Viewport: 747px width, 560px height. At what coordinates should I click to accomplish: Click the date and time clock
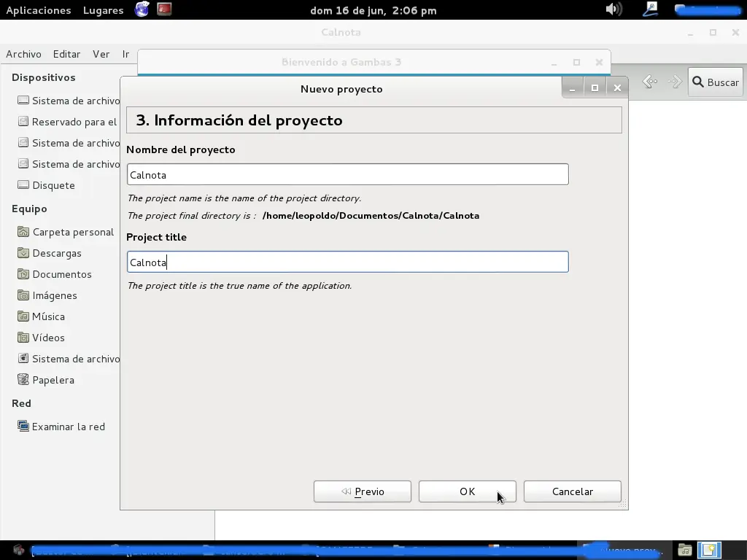click(x=373, y=10)
